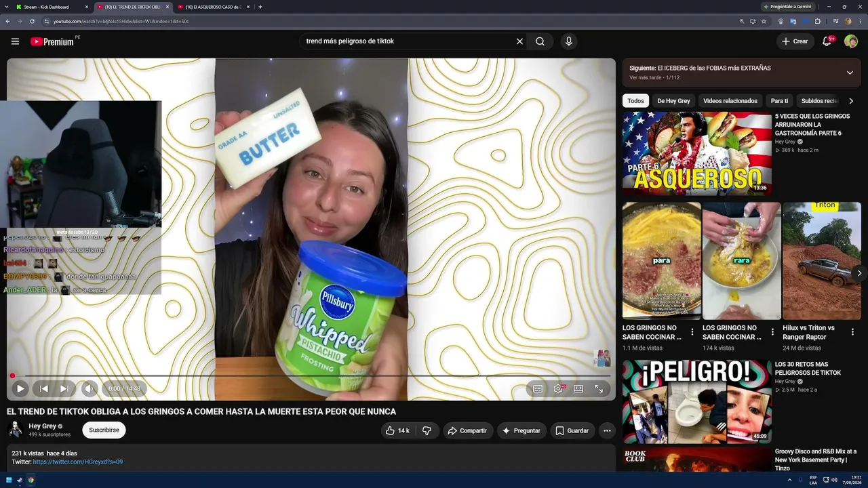
Task: Dislike the video
Action: click(x=427, y=430)
